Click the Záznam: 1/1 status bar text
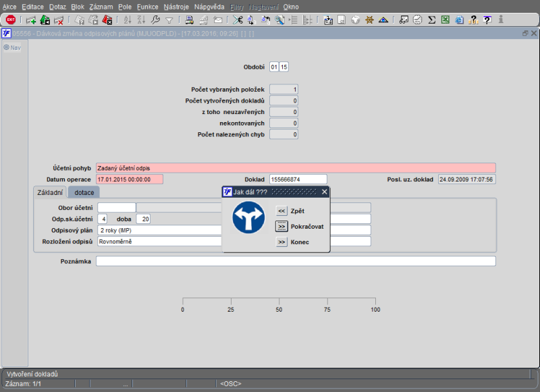The width and height of the screenshot is (540, 392). tap(23, 383)
